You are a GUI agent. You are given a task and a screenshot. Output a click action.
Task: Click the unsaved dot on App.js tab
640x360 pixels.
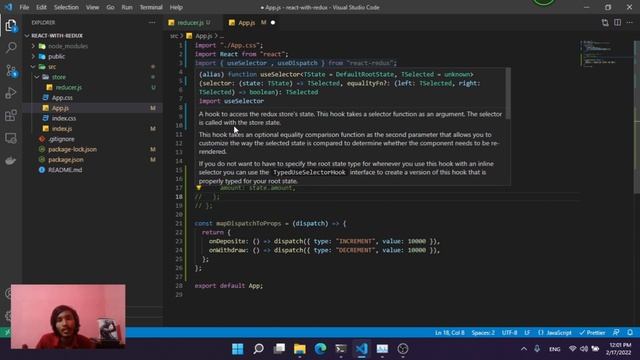coord(273,22)
